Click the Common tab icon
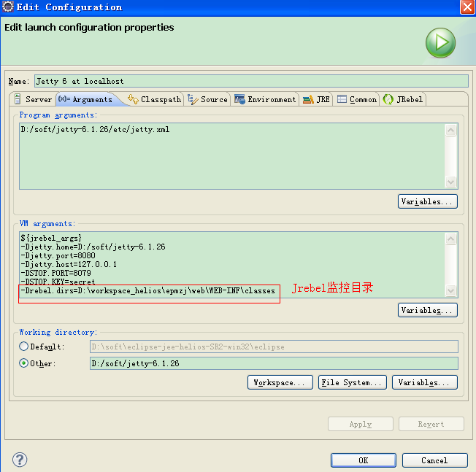The height and width of the screenshot is (472, 476). [342, 99]
